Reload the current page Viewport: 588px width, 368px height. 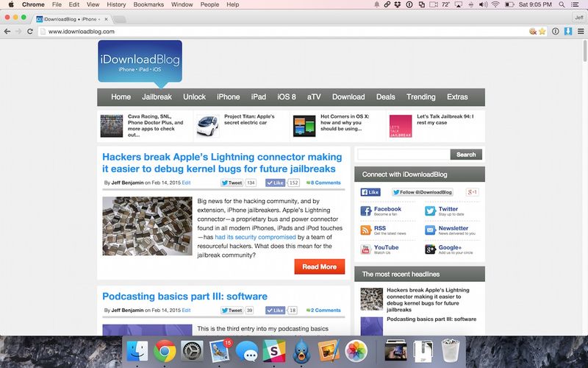click(x=30, y=32)
